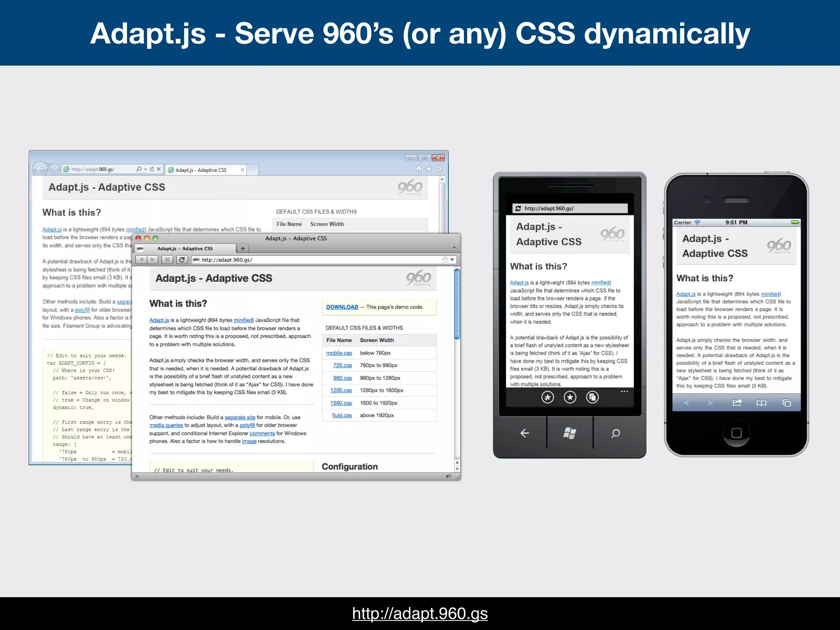Image resolution: width=840 pixels, height=630 pixels.
Task: Expand Firefox address bar history dropdown arrow
Action: (452, 260)
